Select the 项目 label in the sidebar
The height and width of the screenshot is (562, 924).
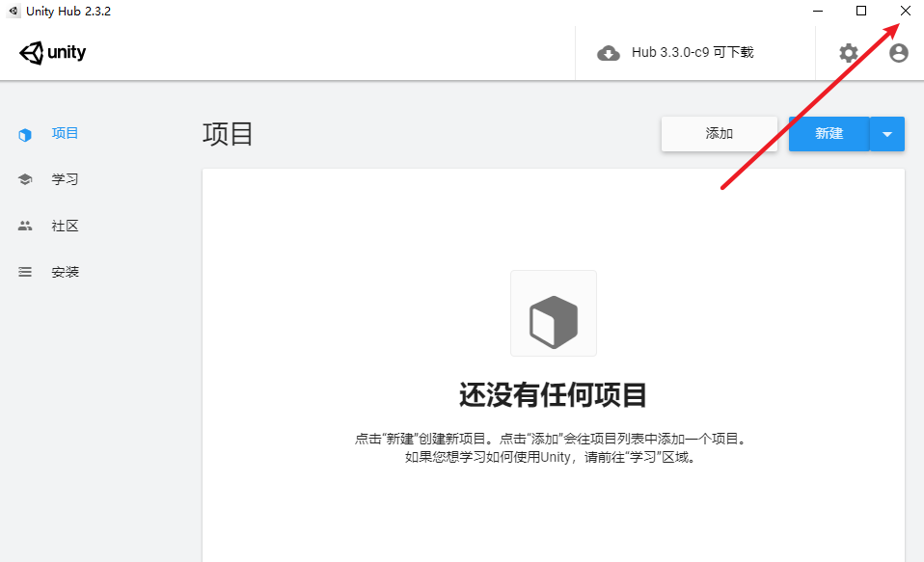(x=66, y=134)
